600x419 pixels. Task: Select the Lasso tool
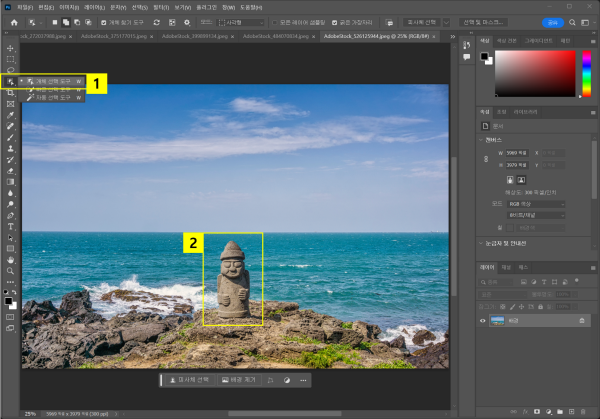11,70
